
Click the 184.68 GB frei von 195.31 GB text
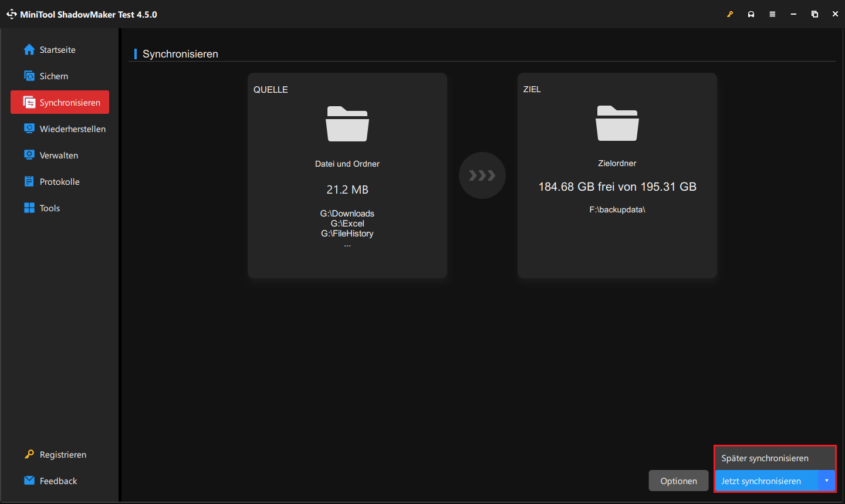coord(617,187)
